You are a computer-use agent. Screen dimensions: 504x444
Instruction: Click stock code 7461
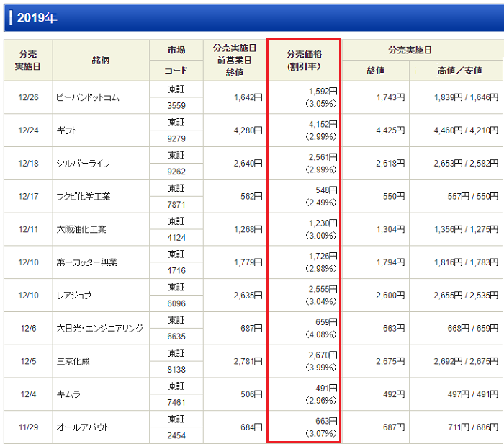coord(176,402)
